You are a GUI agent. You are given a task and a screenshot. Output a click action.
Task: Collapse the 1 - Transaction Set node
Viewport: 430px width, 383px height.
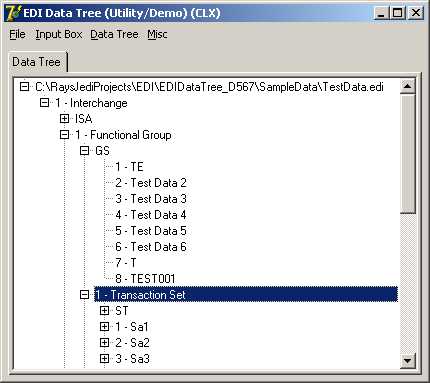coord(85,295)
